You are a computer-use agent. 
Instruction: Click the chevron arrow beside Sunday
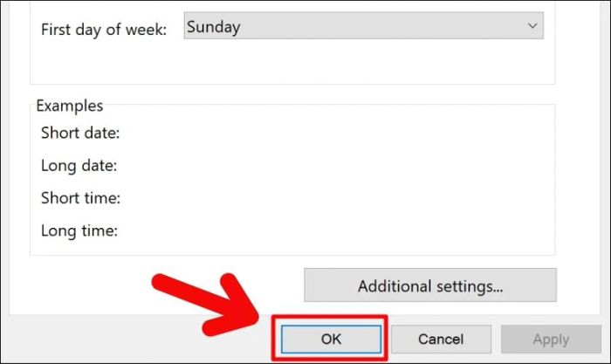tap(532, 26)
